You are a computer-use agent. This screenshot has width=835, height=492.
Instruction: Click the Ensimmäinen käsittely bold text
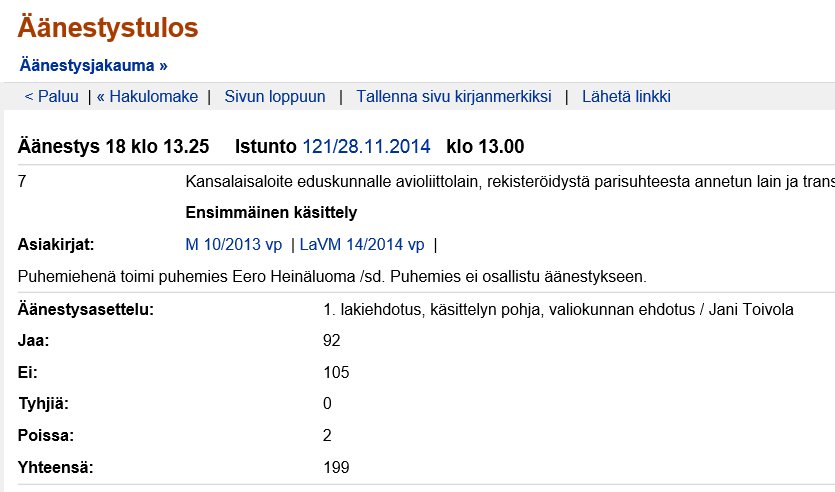[x=271, y=212]
